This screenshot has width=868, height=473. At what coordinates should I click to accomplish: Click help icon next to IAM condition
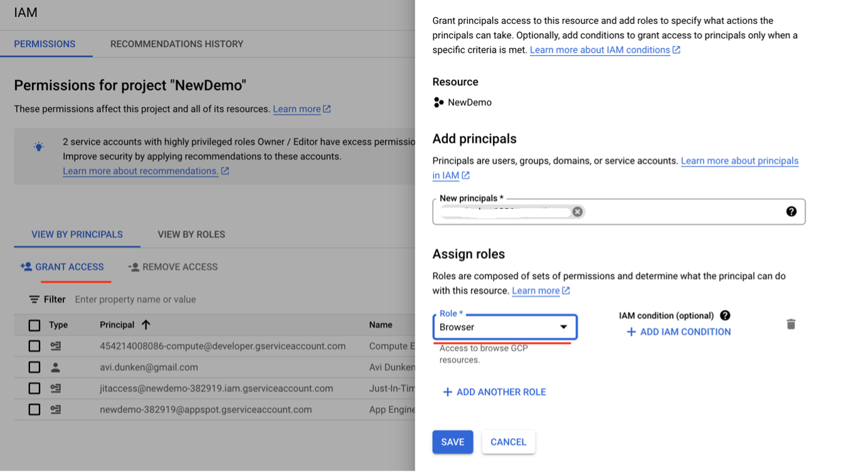point(725,316)
